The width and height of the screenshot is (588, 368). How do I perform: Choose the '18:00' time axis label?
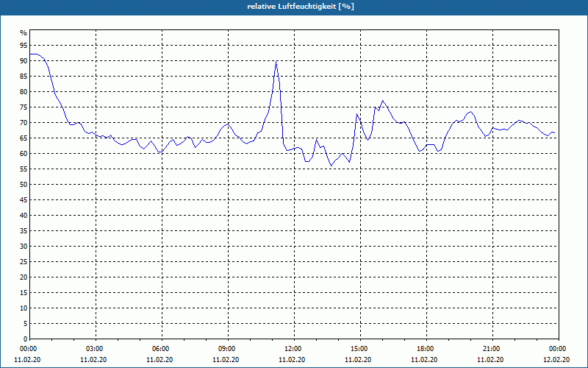click(426, 349)
